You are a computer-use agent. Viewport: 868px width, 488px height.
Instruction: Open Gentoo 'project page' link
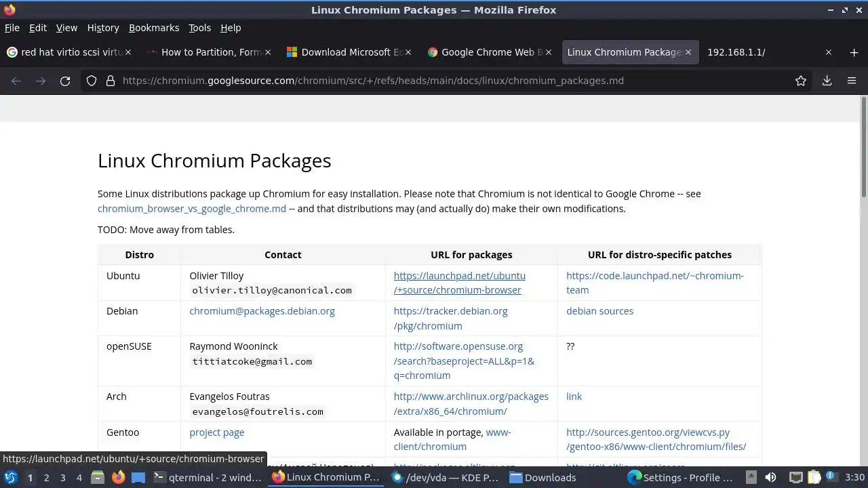coord(216,432)
